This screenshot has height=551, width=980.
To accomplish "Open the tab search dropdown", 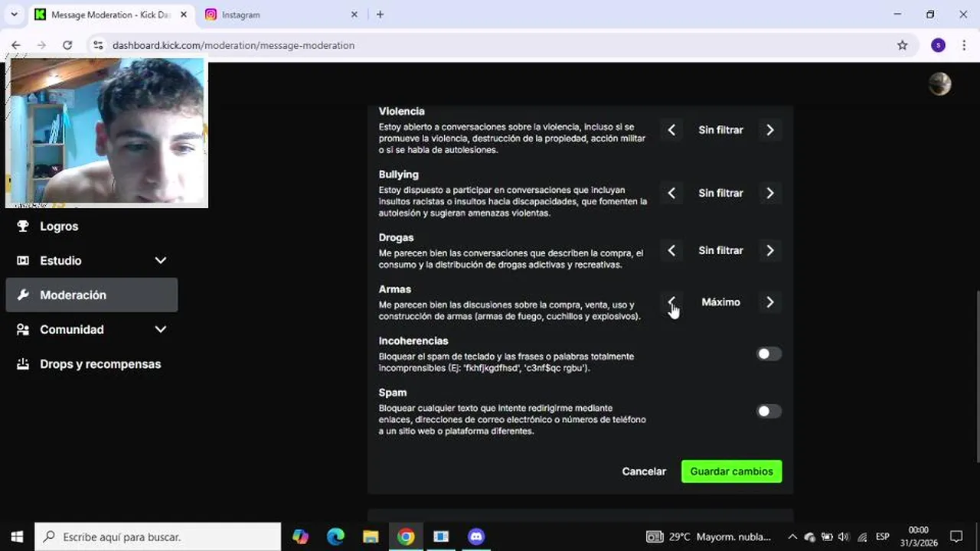I will (13, 15).
